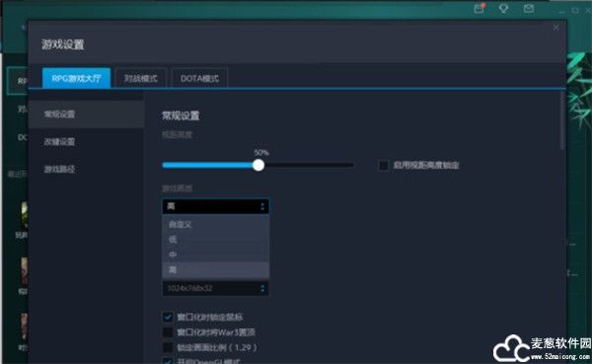Open the mail envelope icon
Screen dimensions: 592x364
pyautogui.click(x=529, y=8)
